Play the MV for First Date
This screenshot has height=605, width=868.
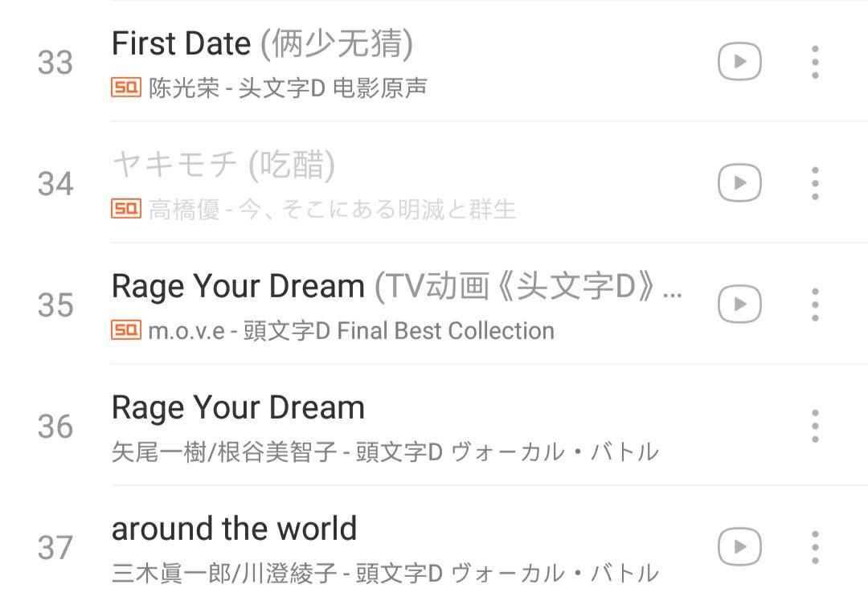pyautogui.click(x=739, y=60)
